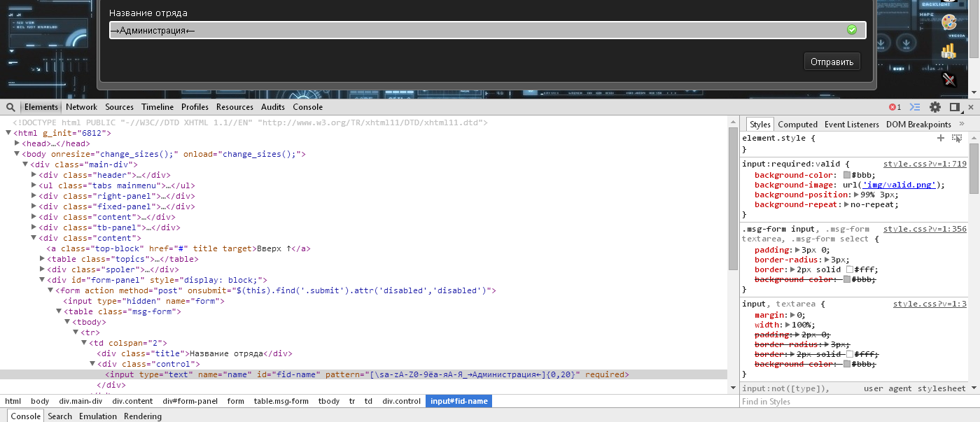Image resolution: width=980 pixels, height=422 pixels.
Task: Click the paint palette icon on the page
Action: click(949, 22)
